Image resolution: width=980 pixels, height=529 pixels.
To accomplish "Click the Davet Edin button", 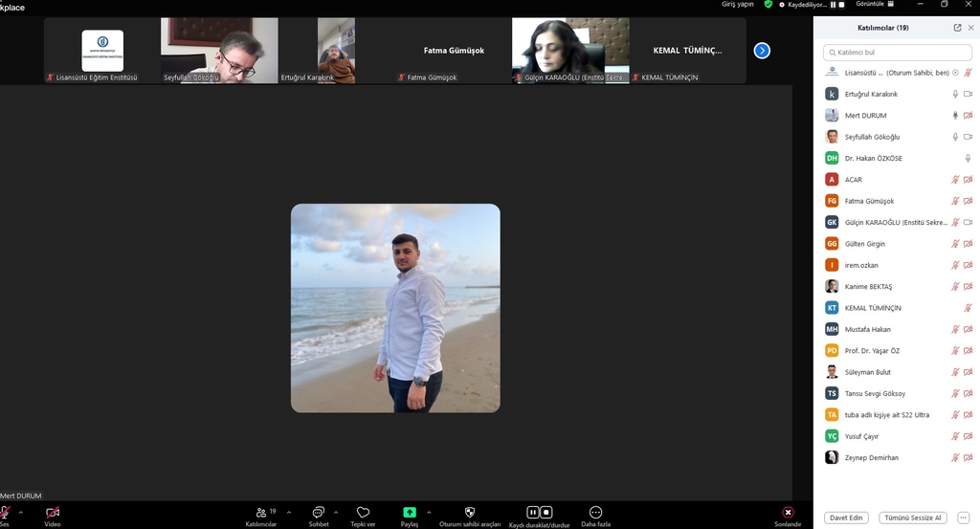I will (845, 518).
